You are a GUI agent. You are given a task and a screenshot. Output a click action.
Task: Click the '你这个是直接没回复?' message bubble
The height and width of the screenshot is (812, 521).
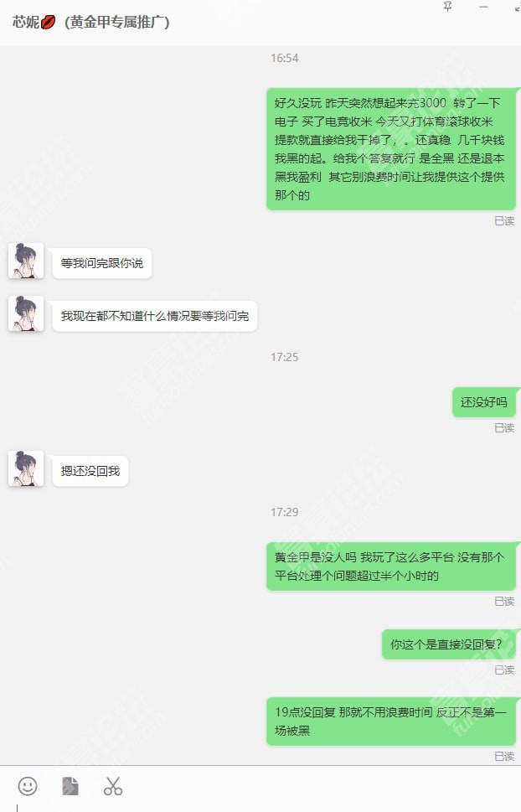click(x=448, y=644)
